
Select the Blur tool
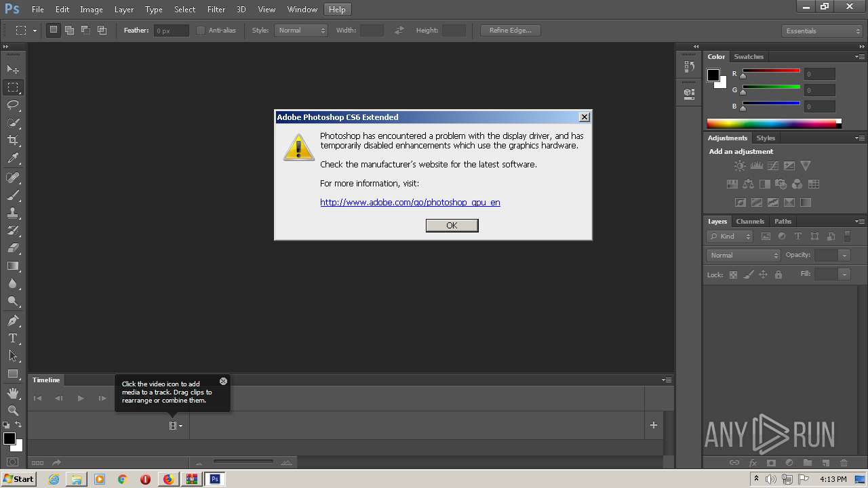(13, 283)
